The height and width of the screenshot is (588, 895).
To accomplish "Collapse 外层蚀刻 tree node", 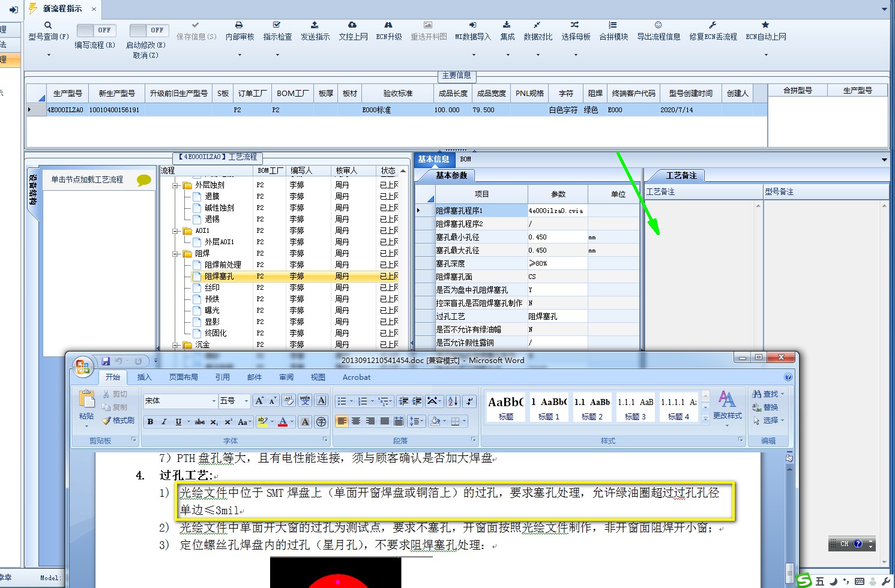I will pyautogui.click(x=176, y=185).
